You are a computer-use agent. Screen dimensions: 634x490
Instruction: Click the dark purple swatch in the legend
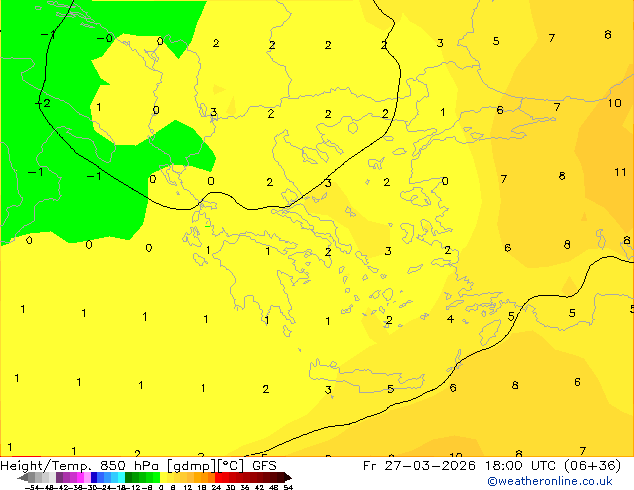[x=59, y=477]
